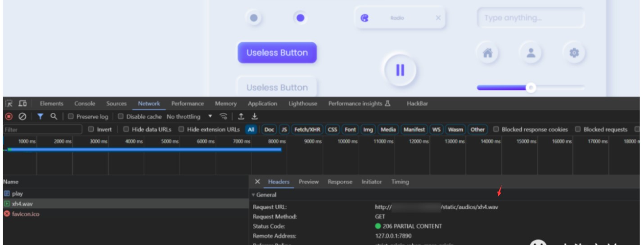The height and width of the screenshot is (245, 644).
Task: Open the HackBar tab
Action: [417, 103]
